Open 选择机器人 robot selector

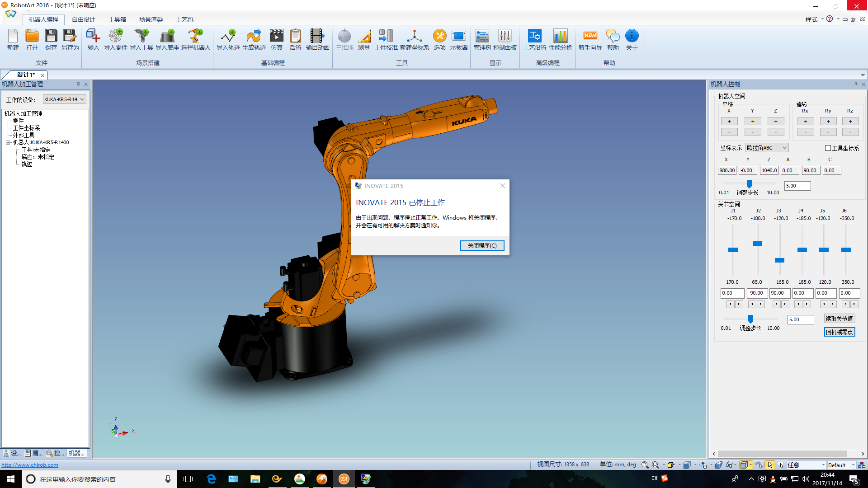coord(196,40)
